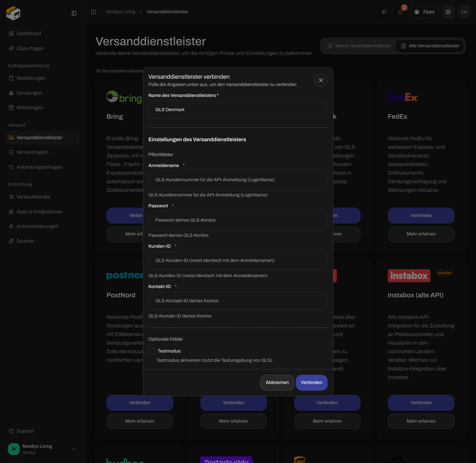Click the Kontakt-ID input field

[x=238, y=301]
